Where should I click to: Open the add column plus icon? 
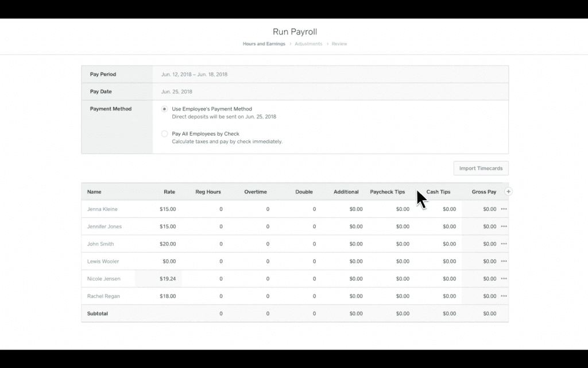pyautogui.click(x=509, y=191)
